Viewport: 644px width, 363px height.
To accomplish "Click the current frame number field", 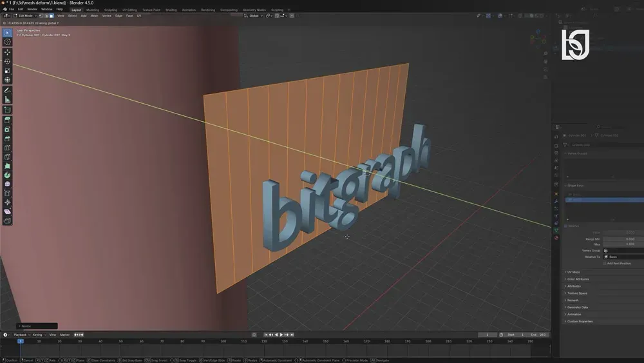I will pos(487,335).
